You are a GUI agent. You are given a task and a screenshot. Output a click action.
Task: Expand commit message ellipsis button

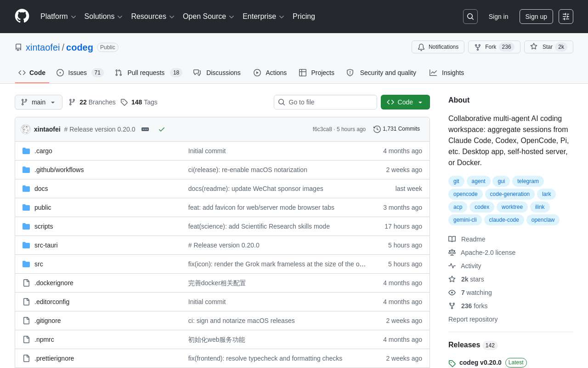click(145, 129)
